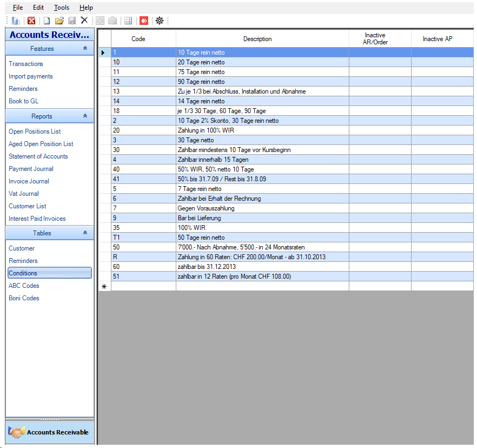Click the grid table toolbar icon

(128, 21)
